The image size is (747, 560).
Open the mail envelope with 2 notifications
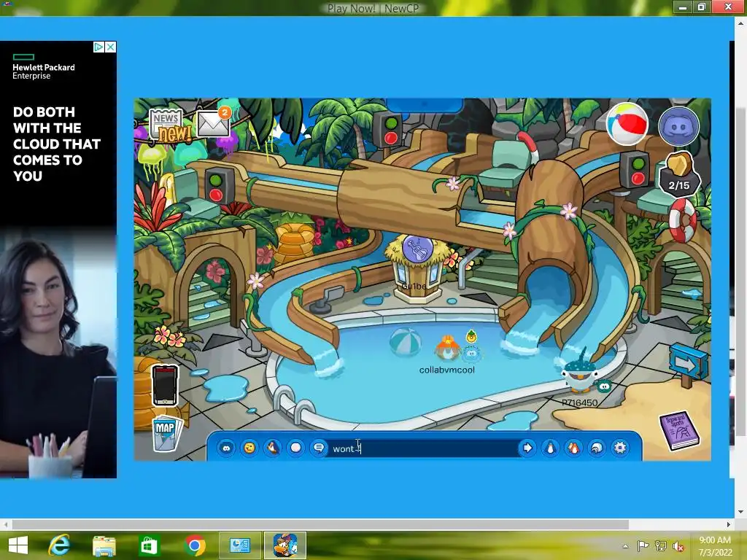click(x=214, y=122)
